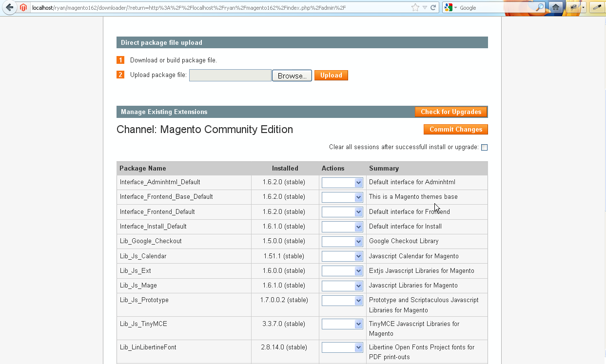606x364 pixels.
Task: Click the Upload button
Action: tap(331, 76)
